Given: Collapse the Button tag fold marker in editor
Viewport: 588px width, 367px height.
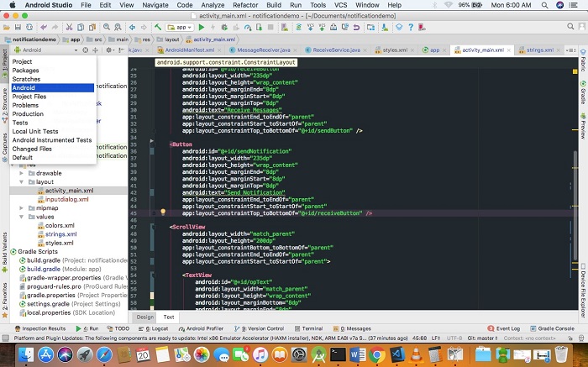Looking at the screenshot, I should pos(152,144).
